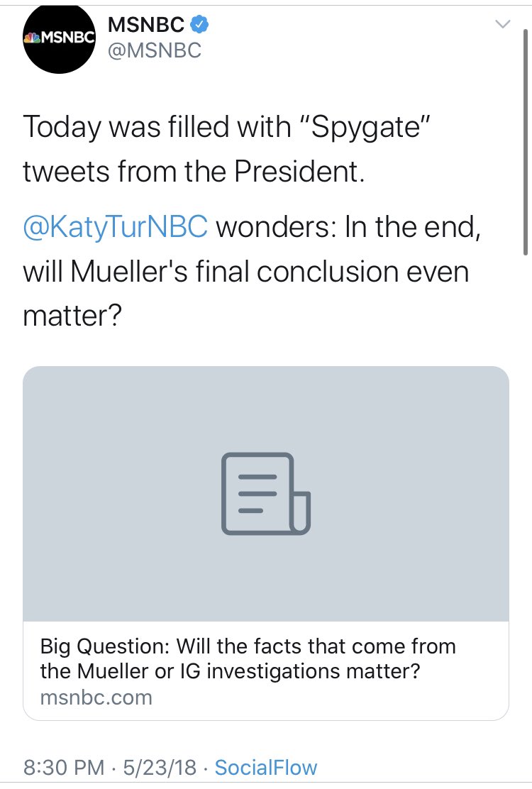Screen dimensions: 532x789
Task: Open the @KatyTurNBC mention
Action: [x=115, y=227]
